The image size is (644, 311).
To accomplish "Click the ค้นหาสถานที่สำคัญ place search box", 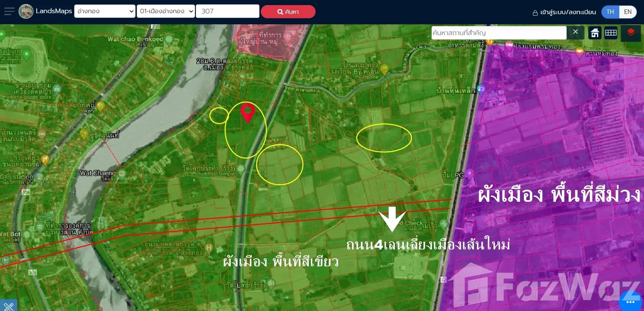I will [499, 33].
